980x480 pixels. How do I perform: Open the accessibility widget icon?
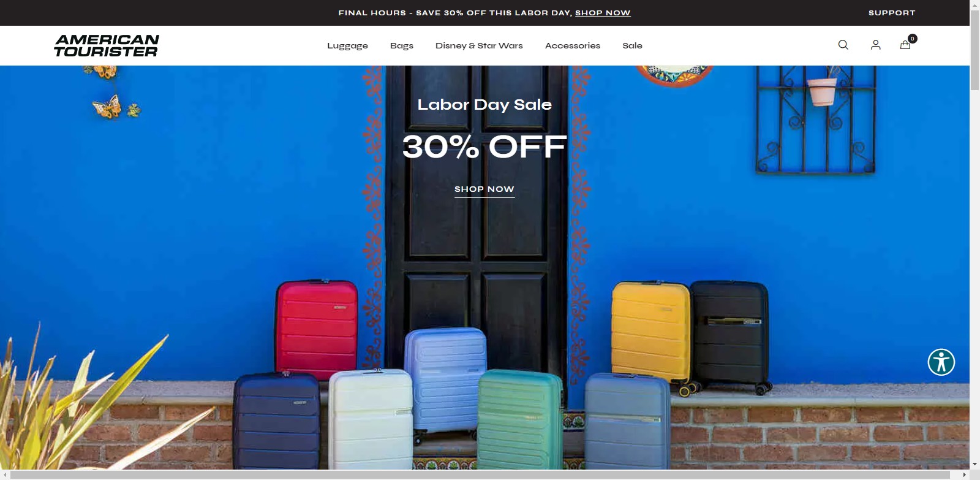pyautogui.click(x=941, y=362)
